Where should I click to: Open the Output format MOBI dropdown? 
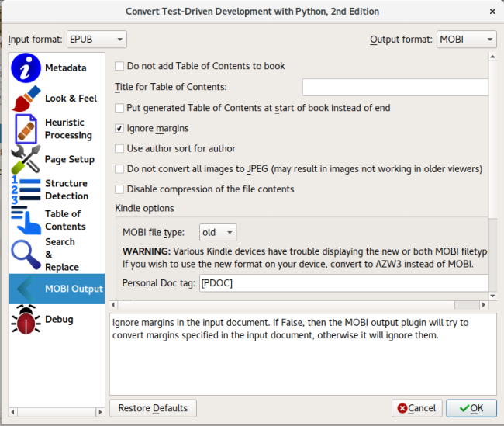click(x=466, y=40)
